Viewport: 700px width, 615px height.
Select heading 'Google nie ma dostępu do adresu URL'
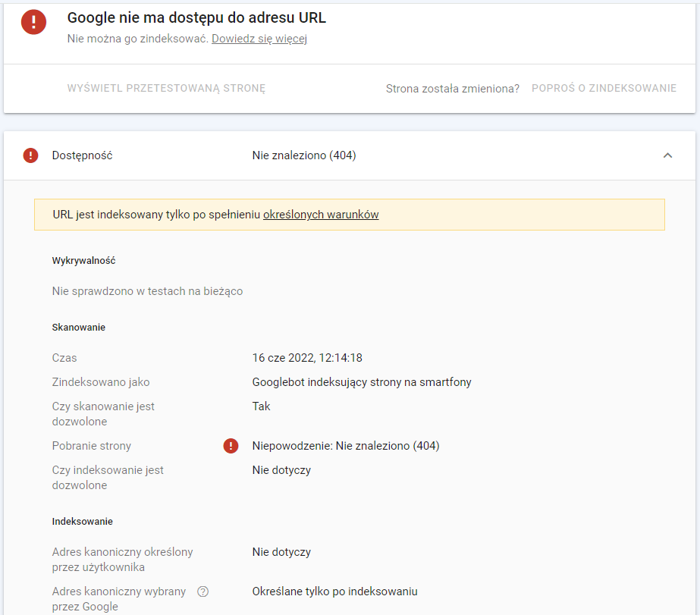coord(196,18)
